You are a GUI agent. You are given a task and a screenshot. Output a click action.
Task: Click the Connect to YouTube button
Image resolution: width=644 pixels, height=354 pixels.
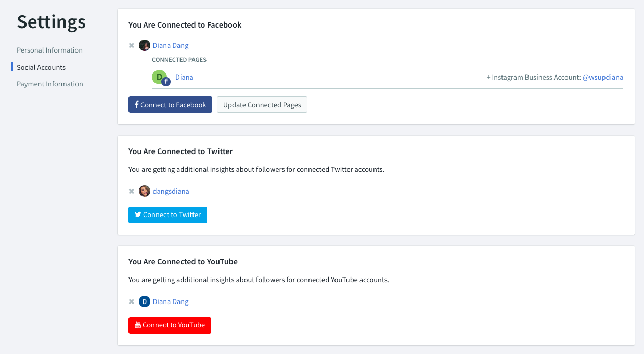point(170,325)
